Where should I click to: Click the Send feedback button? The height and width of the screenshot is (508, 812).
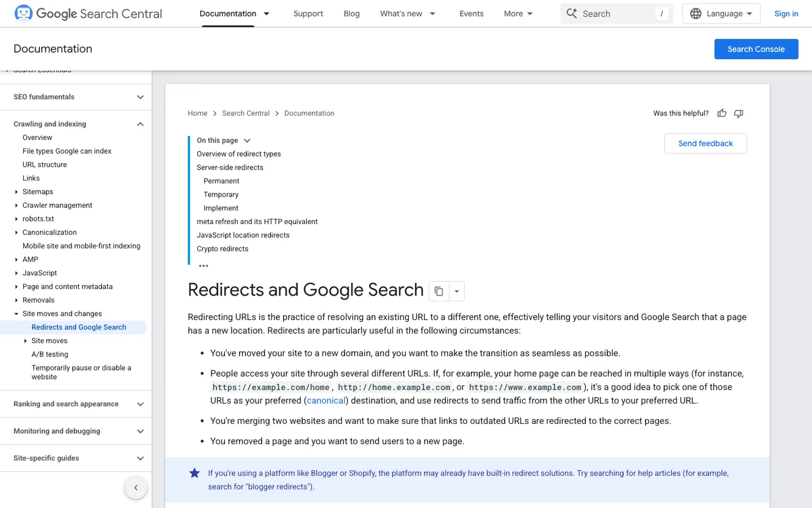tap(705, 143)
